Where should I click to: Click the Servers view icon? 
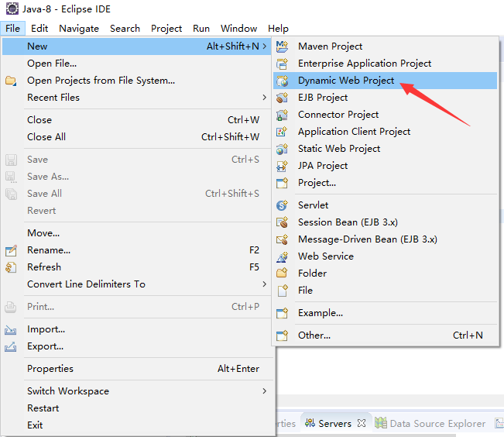[x=310, y=423]
